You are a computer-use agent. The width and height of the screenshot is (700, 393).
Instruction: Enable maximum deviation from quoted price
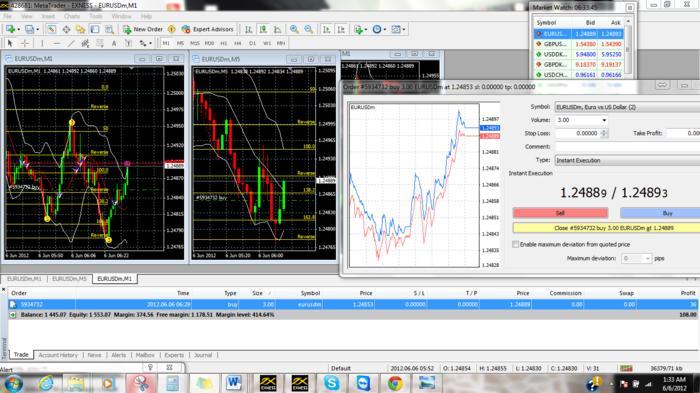coord(516,244)
